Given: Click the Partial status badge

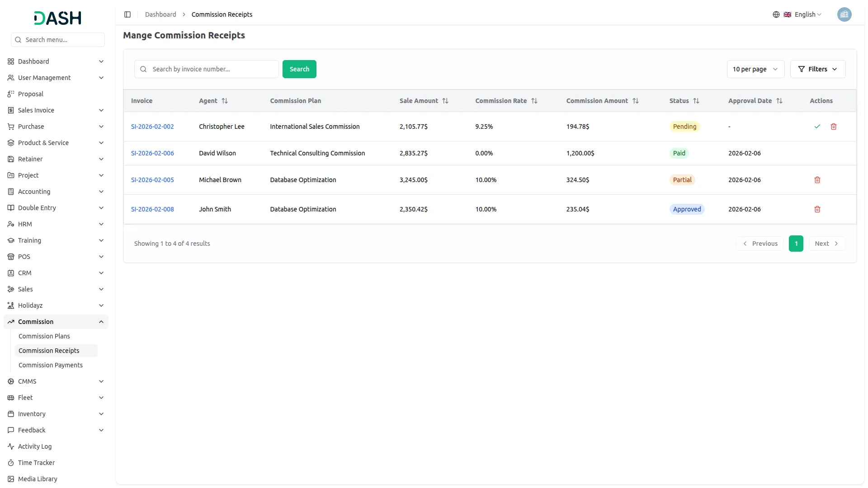Looking at the screenshot, I should (682, 180).
